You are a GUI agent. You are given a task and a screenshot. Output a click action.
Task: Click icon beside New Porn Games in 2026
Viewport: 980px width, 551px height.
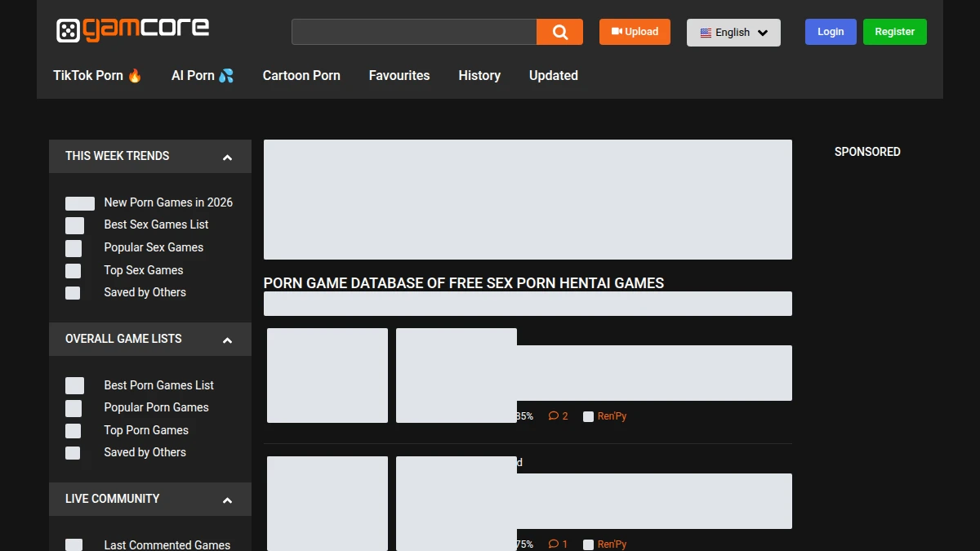[80, 203]
